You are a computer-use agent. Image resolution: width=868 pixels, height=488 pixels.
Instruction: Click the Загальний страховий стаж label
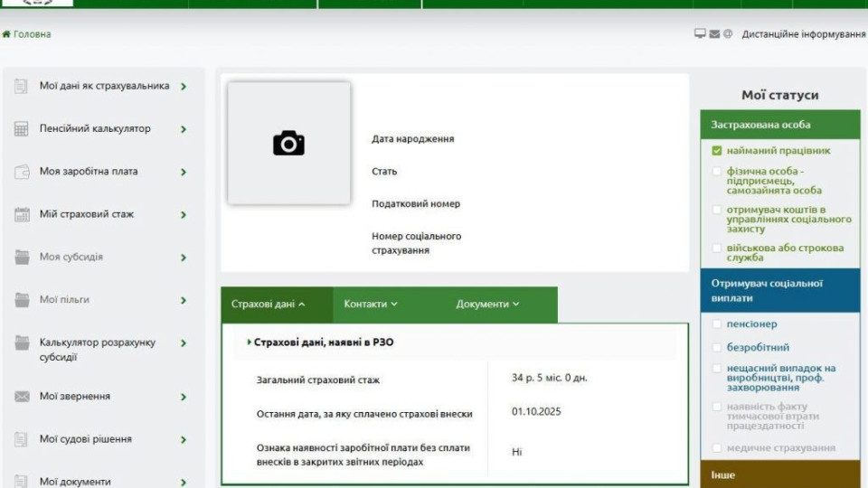pyautogui.click(x=317, y=380)
